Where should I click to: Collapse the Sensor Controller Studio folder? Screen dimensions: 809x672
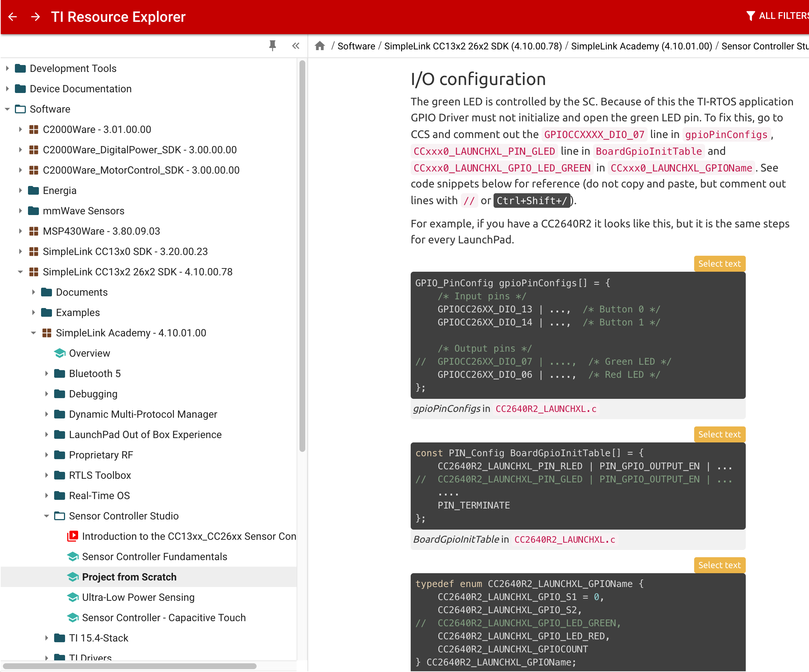(x=46, y=516)
